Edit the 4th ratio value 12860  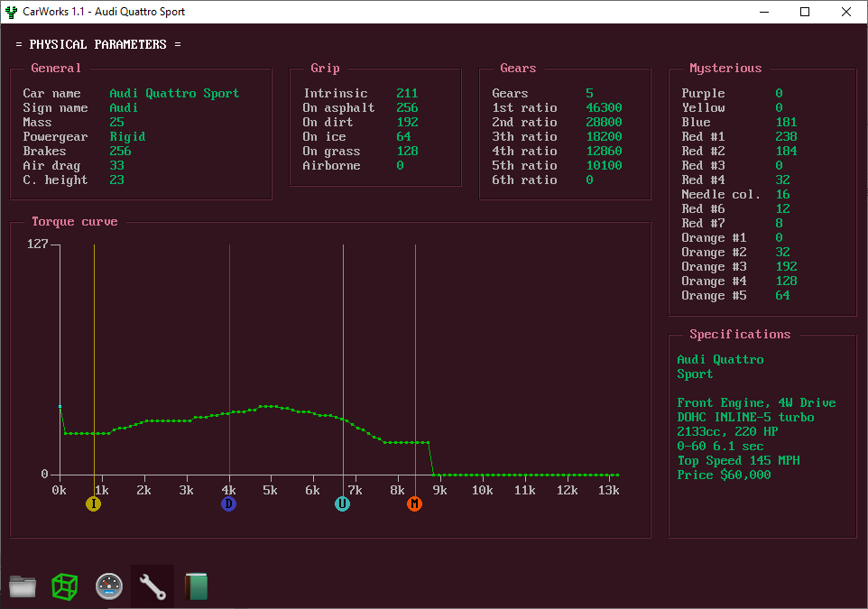pos(604,152)
